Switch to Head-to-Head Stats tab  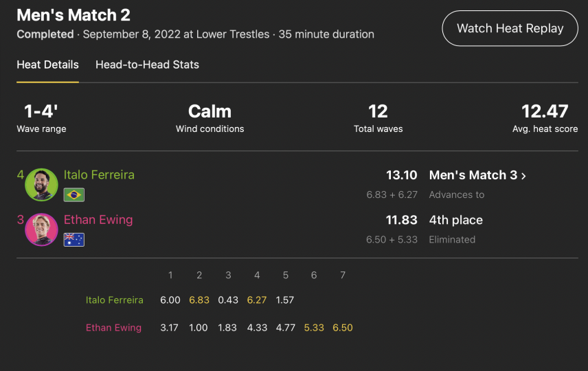click(x=147, y=65)
